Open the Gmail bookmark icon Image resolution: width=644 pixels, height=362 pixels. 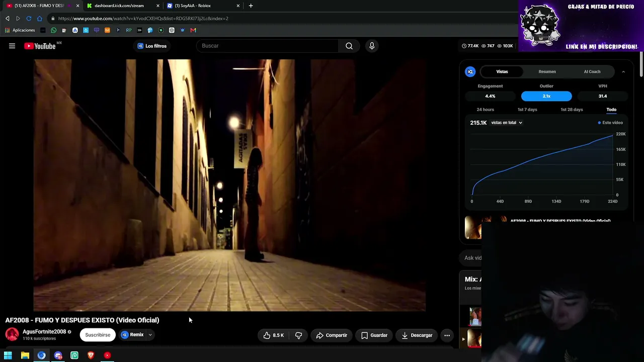tap(193, 30)
